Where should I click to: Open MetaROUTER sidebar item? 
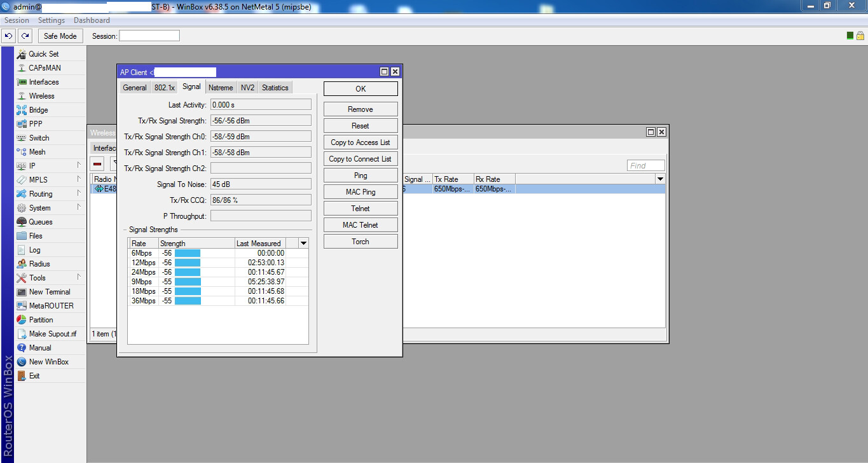coord(50,306)
